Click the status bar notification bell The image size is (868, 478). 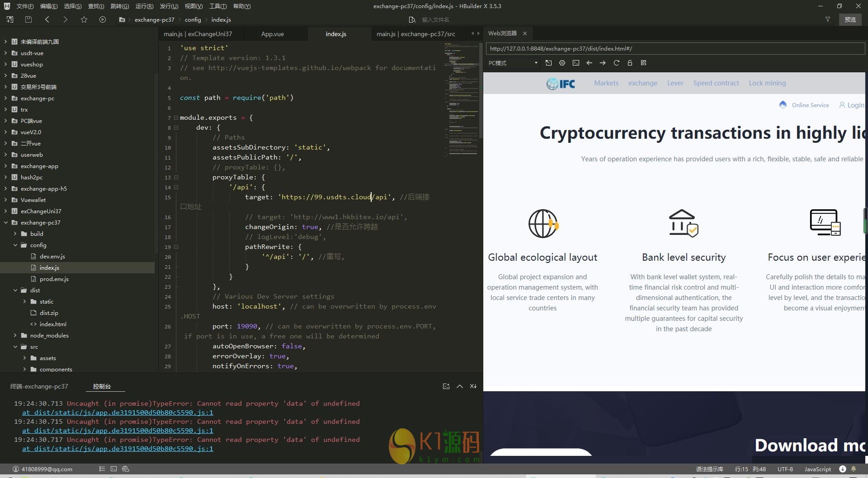coord(854,469)
